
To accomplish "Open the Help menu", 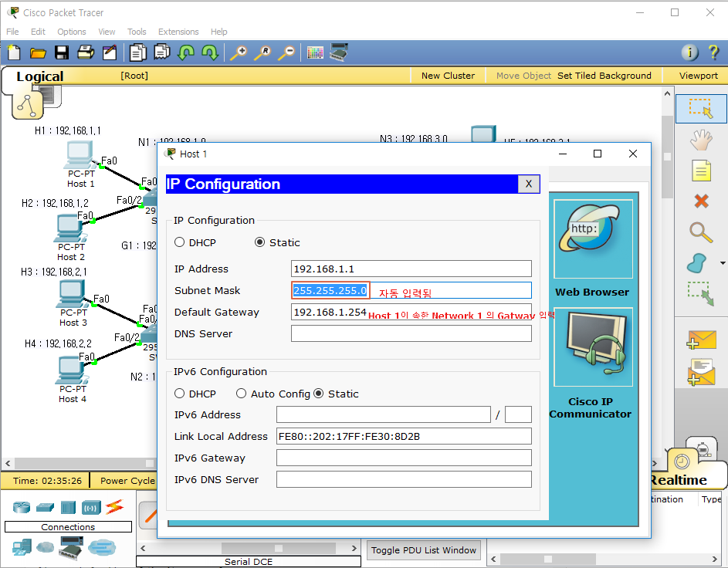I will point(218,32).
